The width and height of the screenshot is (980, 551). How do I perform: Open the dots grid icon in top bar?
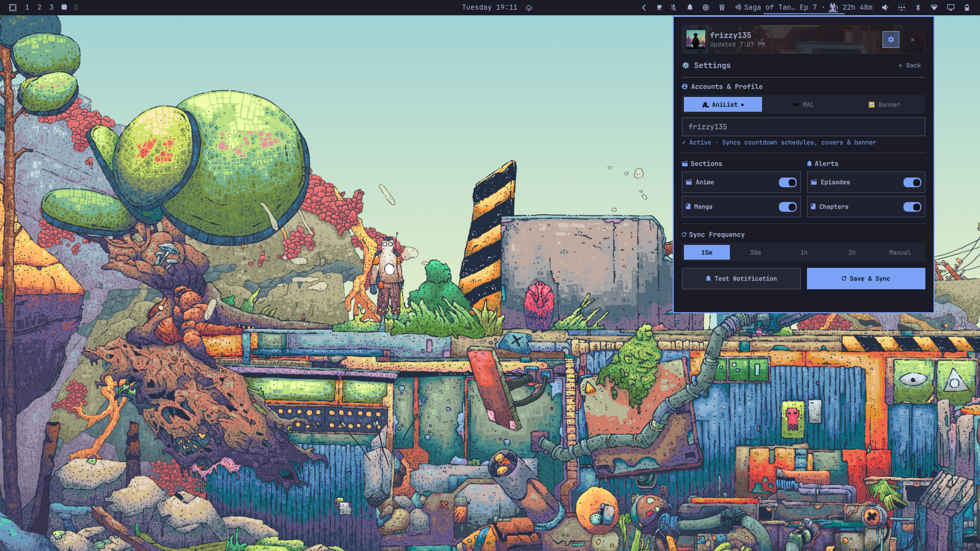click(x=902, y=7)
